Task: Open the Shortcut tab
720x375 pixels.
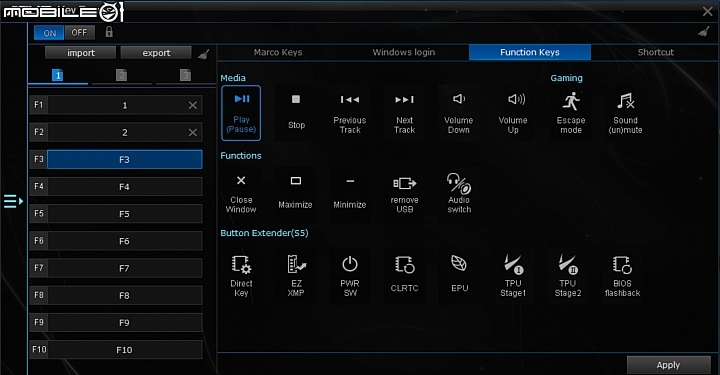Action: coord(655,52)
